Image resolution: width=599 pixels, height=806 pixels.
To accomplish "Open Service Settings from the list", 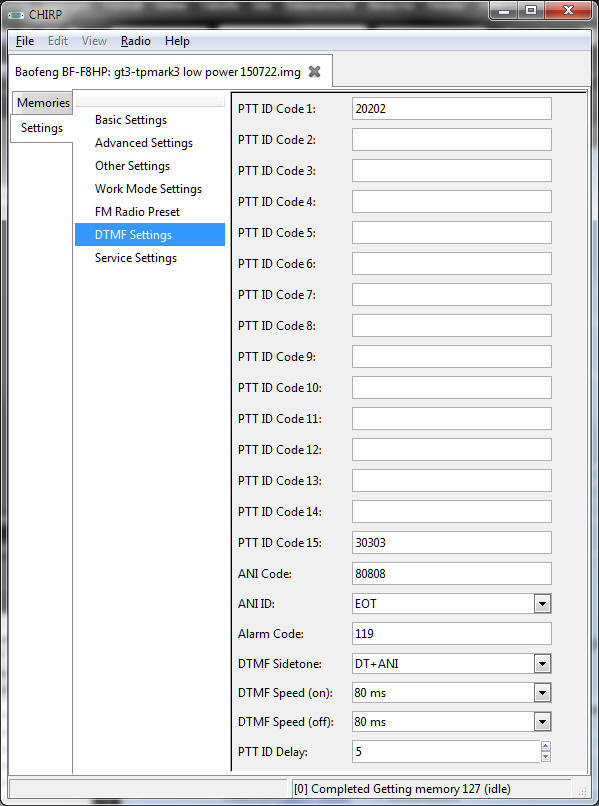I will tap(136, 258).
